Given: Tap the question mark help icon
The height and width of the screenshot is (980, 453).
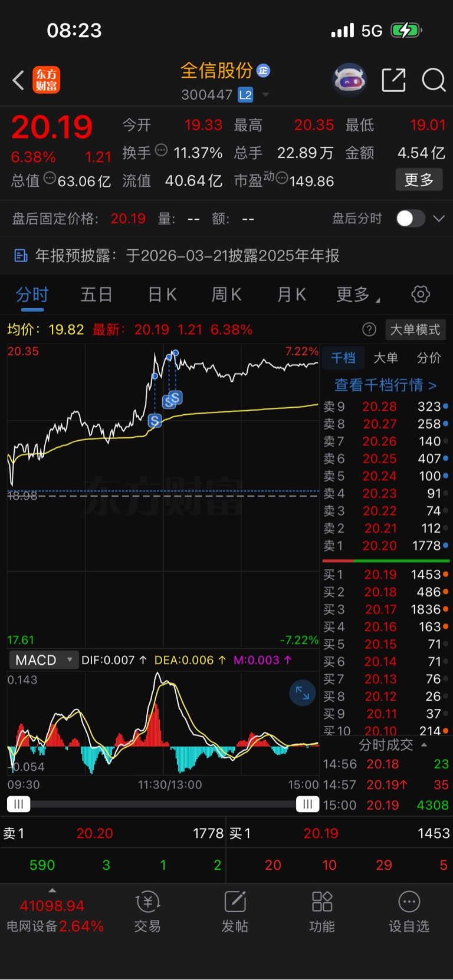Looking at the screenshot, I should [369, 329].
